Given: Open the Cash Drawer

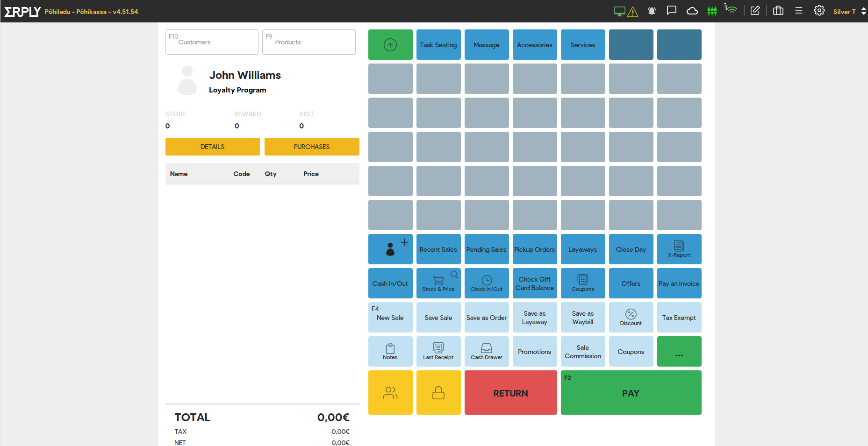Looking at the screenshot, I should click(x=487, y=352).
